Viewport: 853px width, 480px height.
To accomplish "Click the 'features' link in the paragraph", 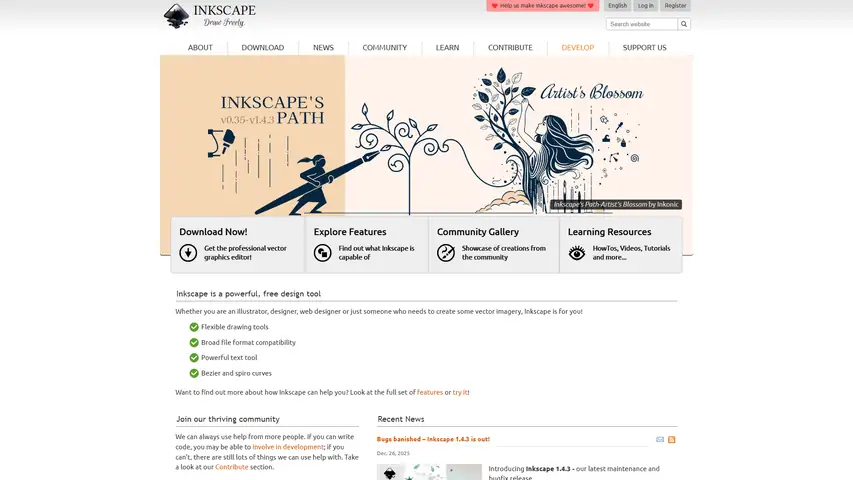I will click(x=430, y=392).
